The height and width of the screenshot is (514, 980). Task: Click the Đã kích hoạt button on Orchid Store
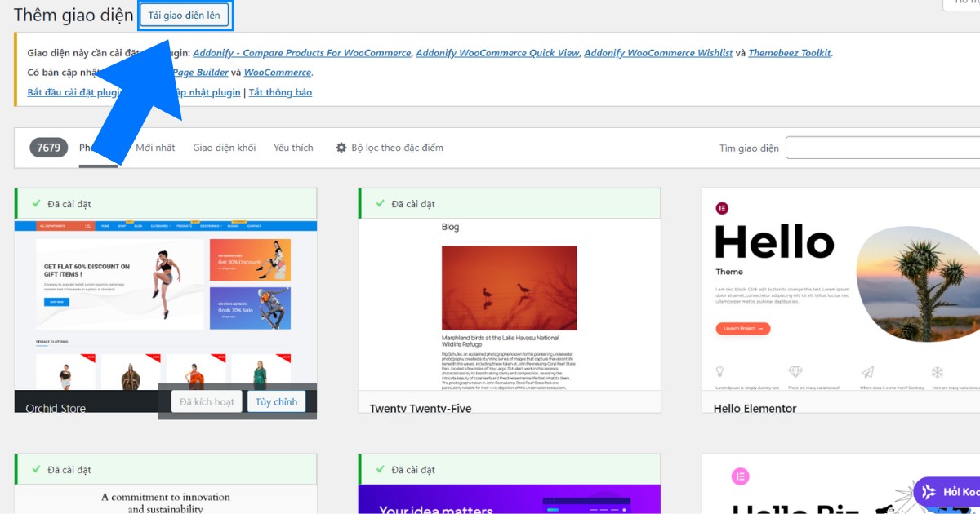click(x=207, y=401)
